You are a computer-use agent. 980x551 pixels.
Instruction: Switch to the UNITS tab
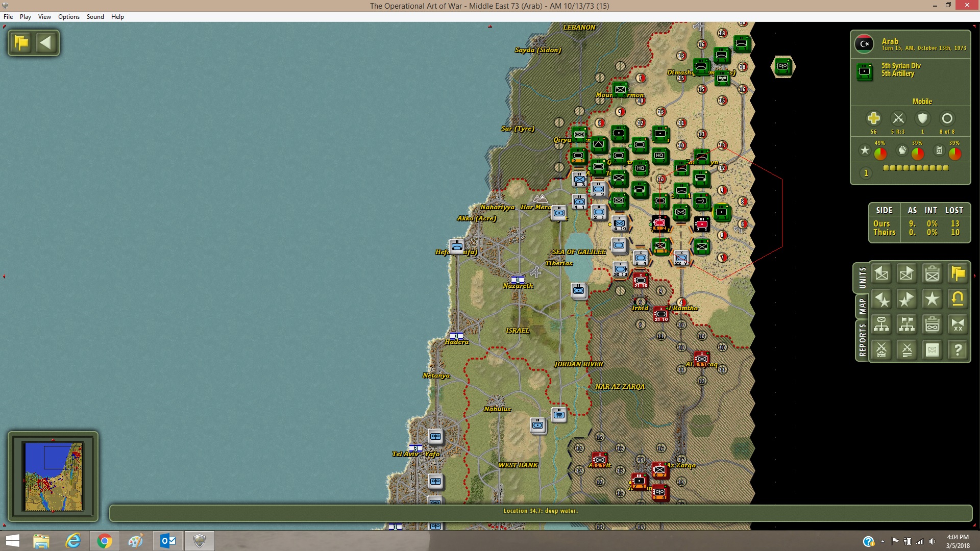pyautogui.click(x=862, y=278)
